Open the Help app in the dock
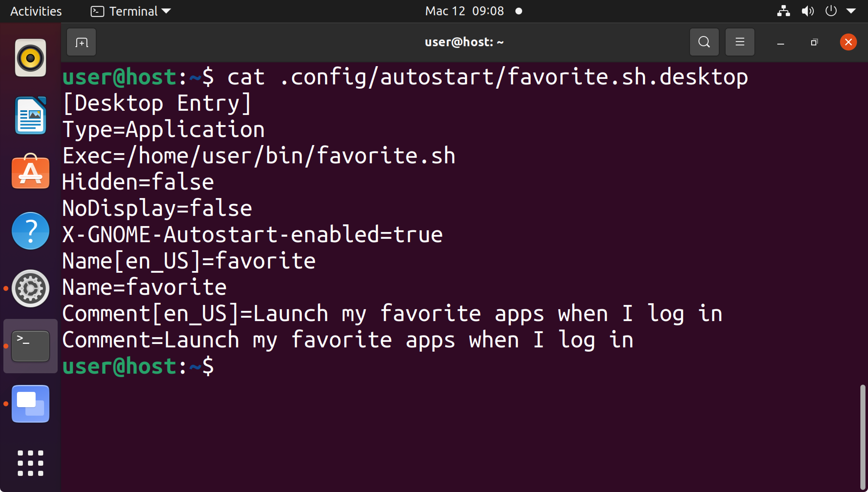This screenshot has width=868, height=492. pos(30,231)
